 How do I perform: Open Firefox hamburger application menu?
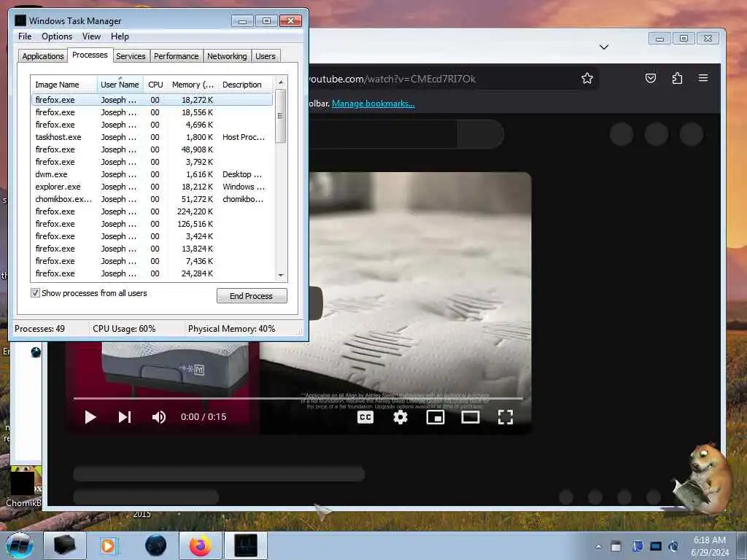coord(703,78)
